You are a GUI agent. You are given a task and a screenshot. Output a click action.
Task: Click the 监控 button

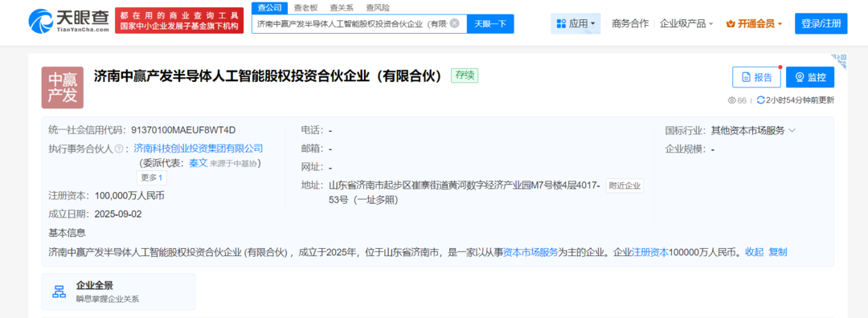tap(810, 77)
